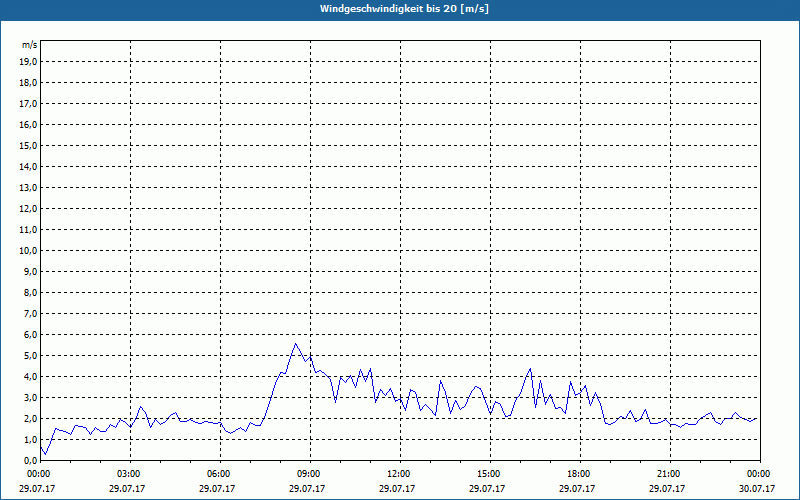Choose the '9,0' y-axis tick label
Viewport: 800px width, 500px height.
tap(30, 271)
